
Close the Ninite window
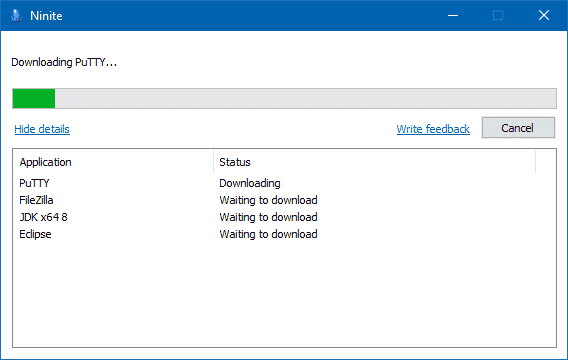pos(544,16)
